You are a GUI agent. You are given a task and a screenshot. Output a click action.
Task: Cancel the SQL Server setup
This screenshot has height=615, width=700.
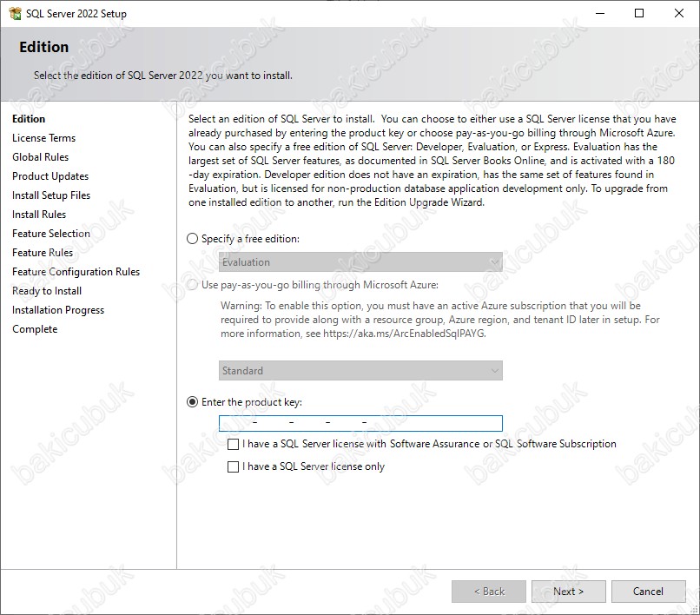click(x=648, y=592)
